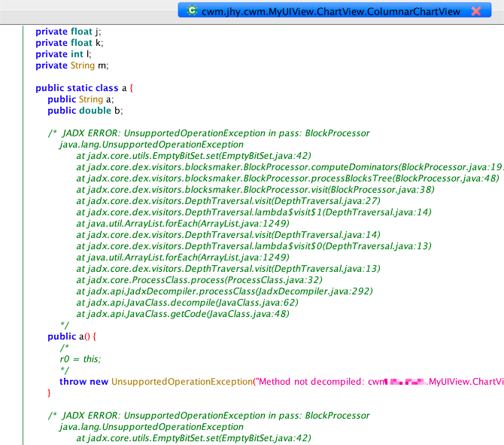Click the 'throw new UnsupportedOperationException' line
The height and width of the screenshot is (445, 504).
point(281,382)
